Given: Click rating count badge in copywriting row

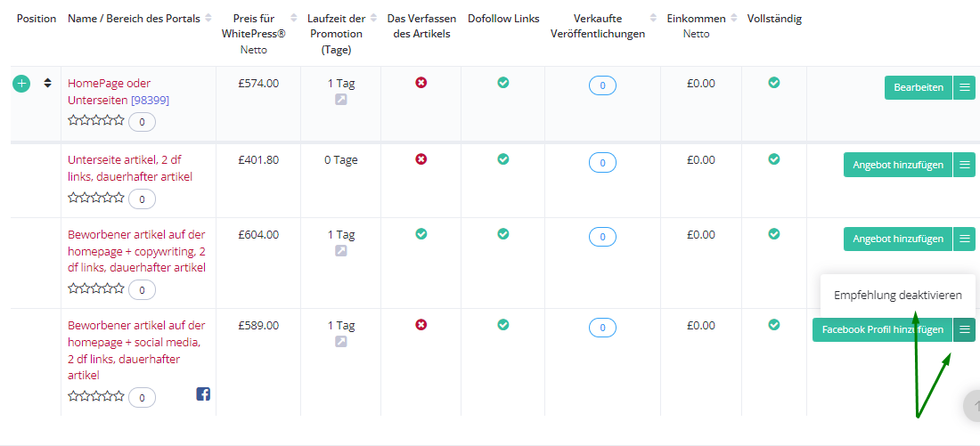Looking at the screenshot, I should pos(142,290).
